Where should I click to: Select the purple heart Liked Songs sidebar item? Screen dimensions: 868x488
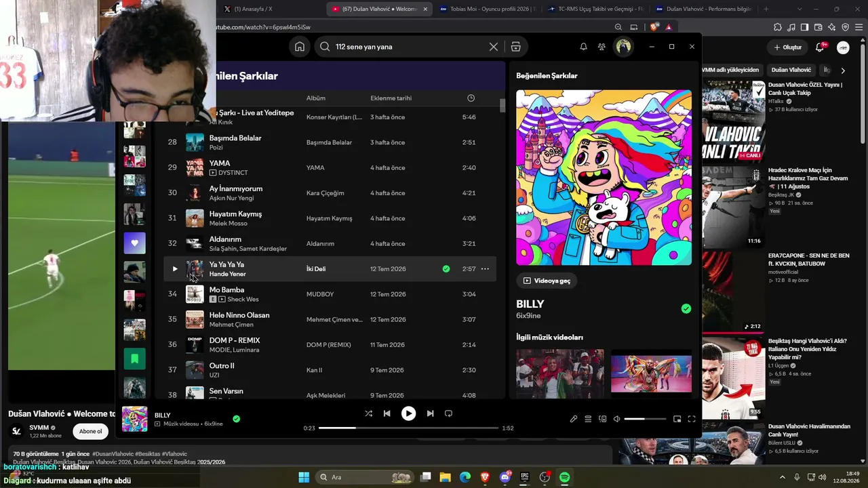[134, 243]
